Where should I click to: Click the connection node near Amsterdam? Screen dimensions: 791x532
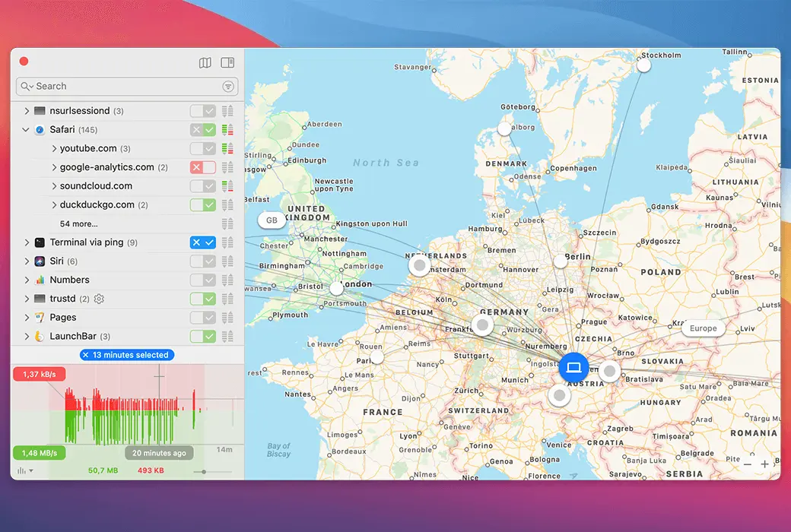click(419, 264)
